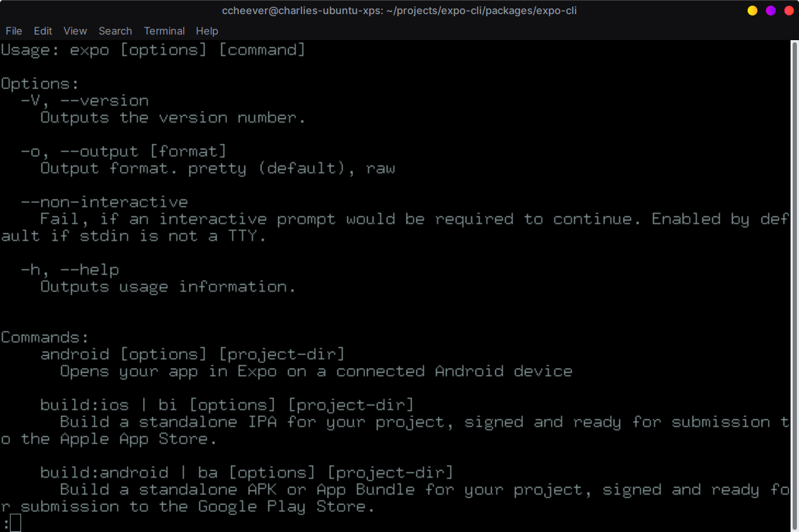Screen dimensions: 799x532
Task: Click the yellow minimize circle
Action: pyautogui.click(x=752, y=11)
